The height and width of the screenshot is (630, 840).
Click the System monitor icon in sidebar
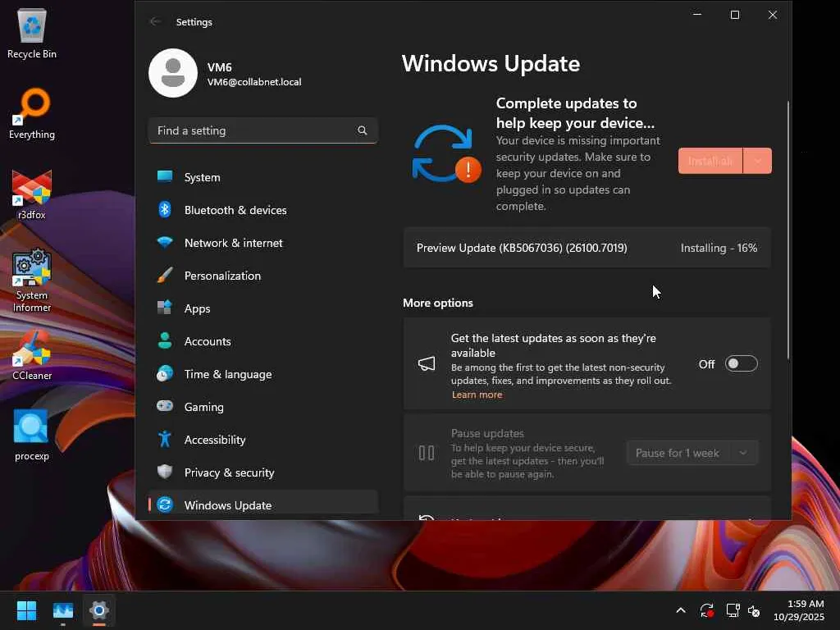165,177
